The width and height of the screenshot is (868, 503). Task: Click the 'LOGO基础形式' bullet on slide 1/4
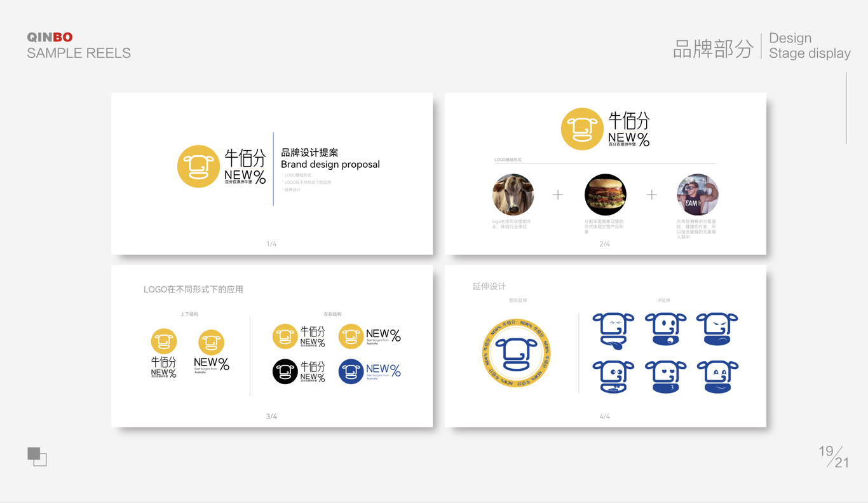[x=297, y=175]
